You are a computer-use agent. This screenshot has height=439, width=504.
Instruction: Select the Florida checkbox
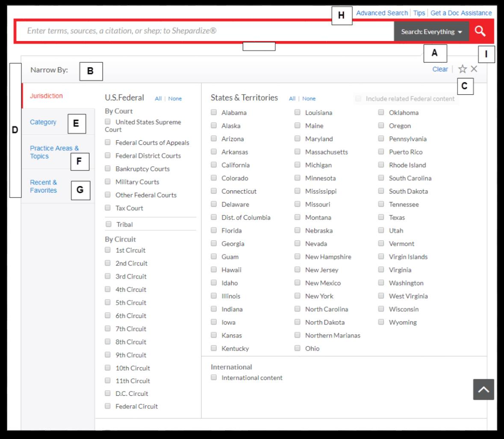pyautogui.click(x=214, y=230)
